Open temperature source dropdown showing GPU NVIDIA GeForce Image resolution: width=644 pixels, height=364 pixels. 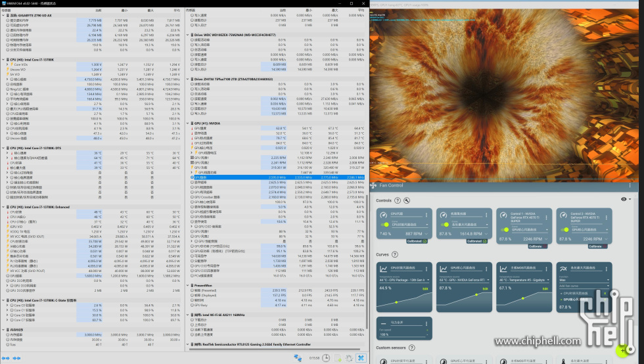(464, 280)
